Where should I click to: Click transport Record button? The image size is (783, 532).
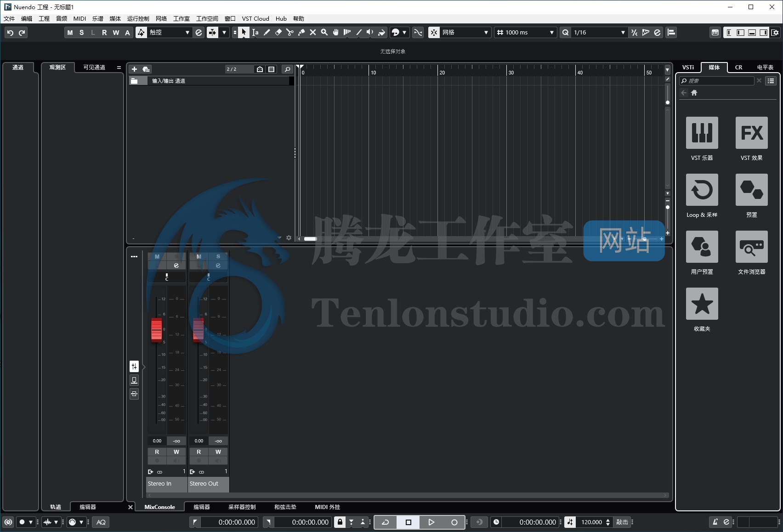(454, 522)
